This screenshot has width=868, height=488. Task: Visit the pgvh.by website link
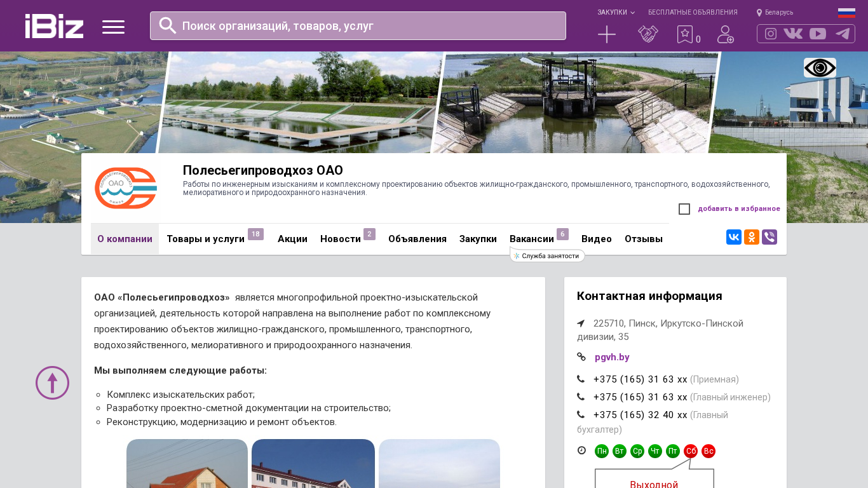(x=612, y=357)
